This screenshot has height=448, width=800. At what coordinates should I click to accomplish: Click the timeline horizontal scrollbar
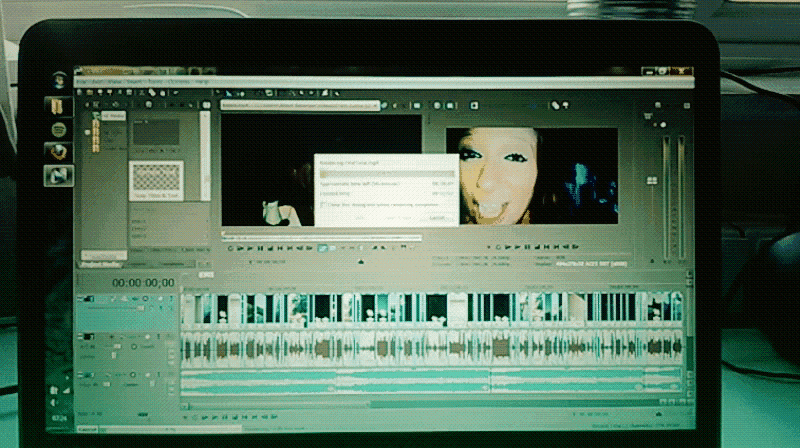click(421, 405)
